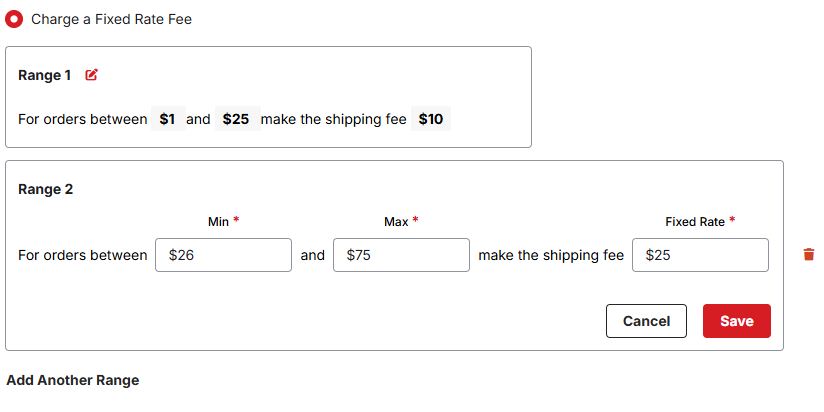This screenshot has width=824, height=412.
Task: Click the Charge a Fixed Rate Fee label text
Action: [x=111, y=19]
